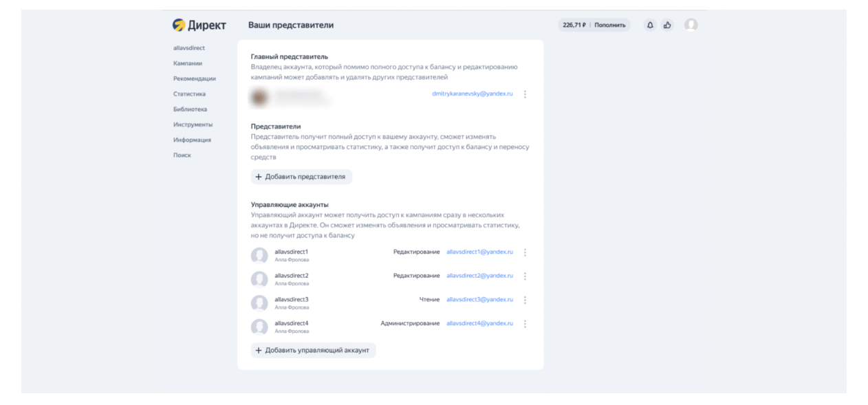
Task: Open three-dot menu for allavsdirect1
Action: click(x=525, y=252)
